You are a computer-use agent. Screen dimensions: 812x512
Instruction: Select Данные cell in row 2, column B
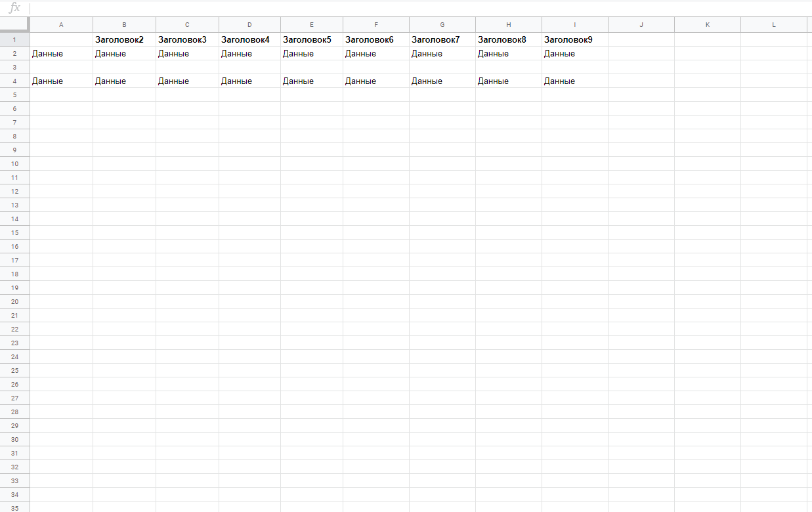click(124, 53)
